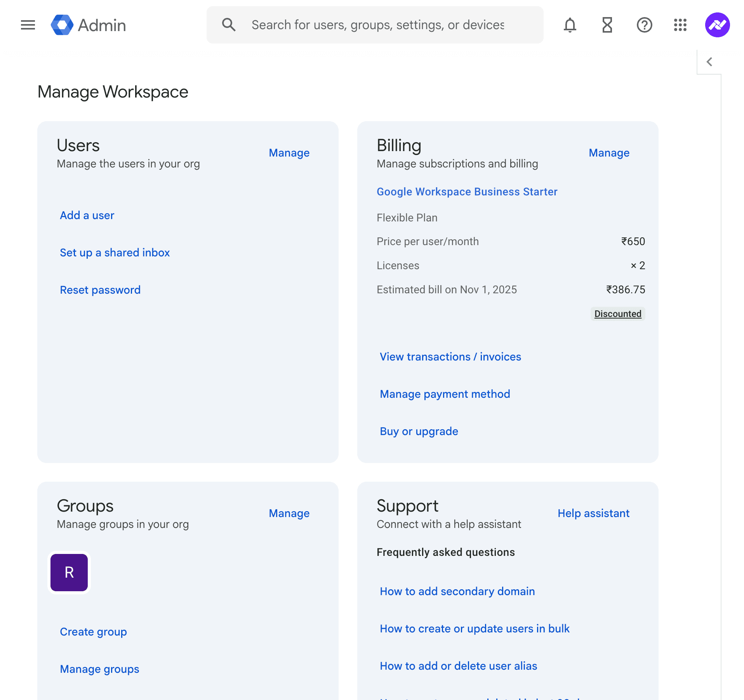Click the ₹650 price value
The height and width of the screenshot is (700, 744).
tap(633, 241)
